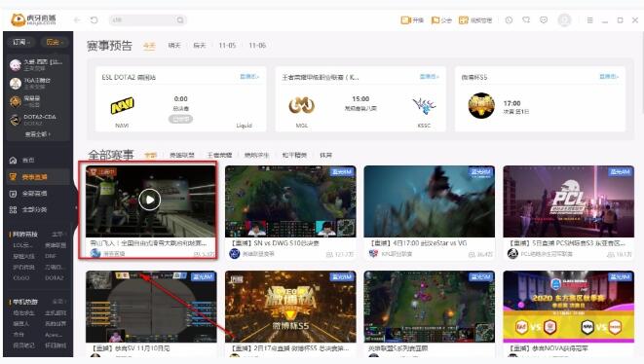Go back with the left arrow

[77, 19]
